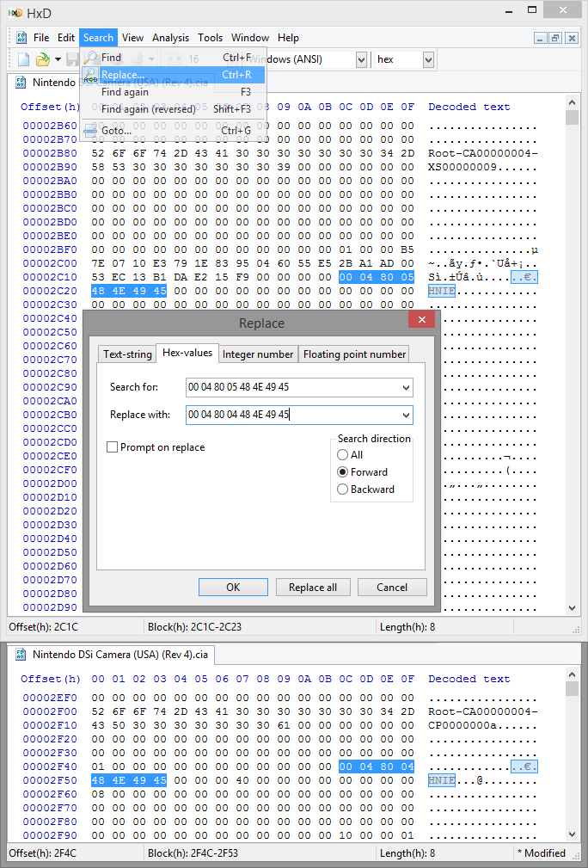Click offset 00002B80 in the upper pane
Image resolution: width=588 pixels, height=868 pixels.
[50, 153]
